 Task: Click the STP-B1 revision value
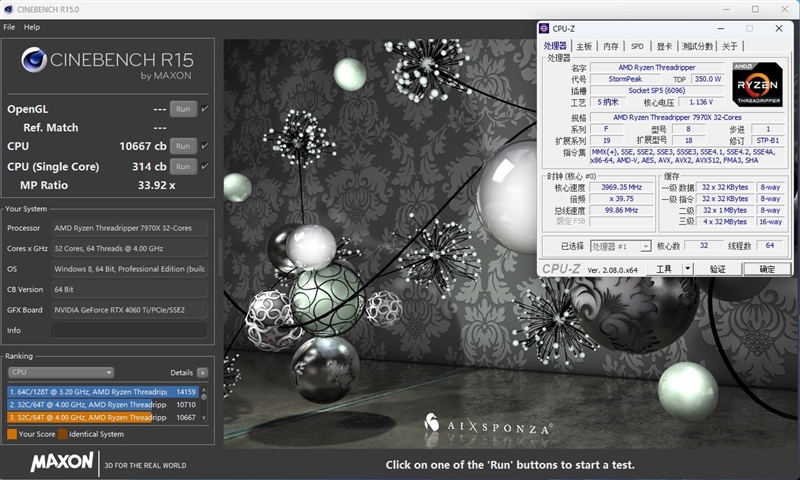767,140
